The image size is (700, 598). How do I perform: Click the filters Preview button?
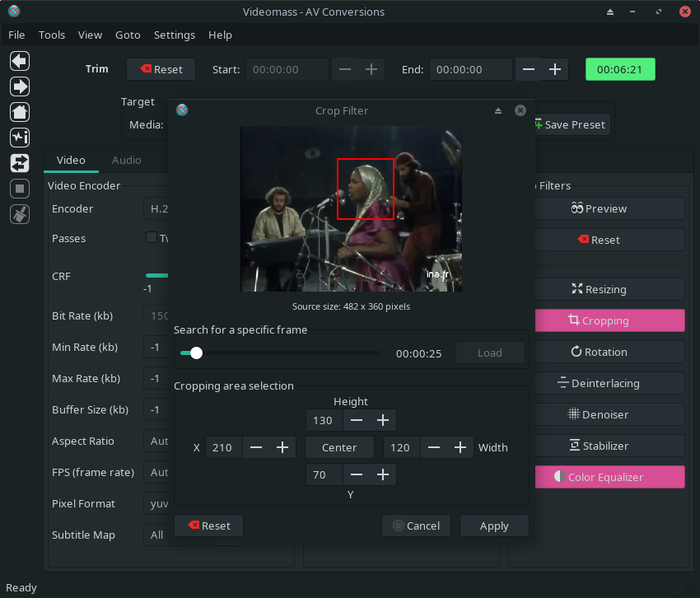609,208
